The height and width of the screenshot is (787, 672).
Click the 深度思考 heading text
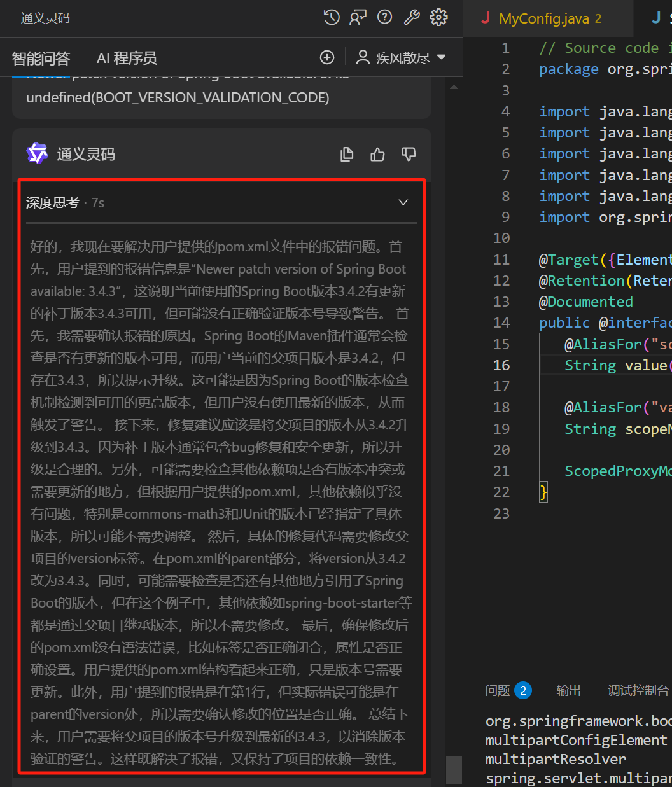pyautogui.click(x=52, y=202)
